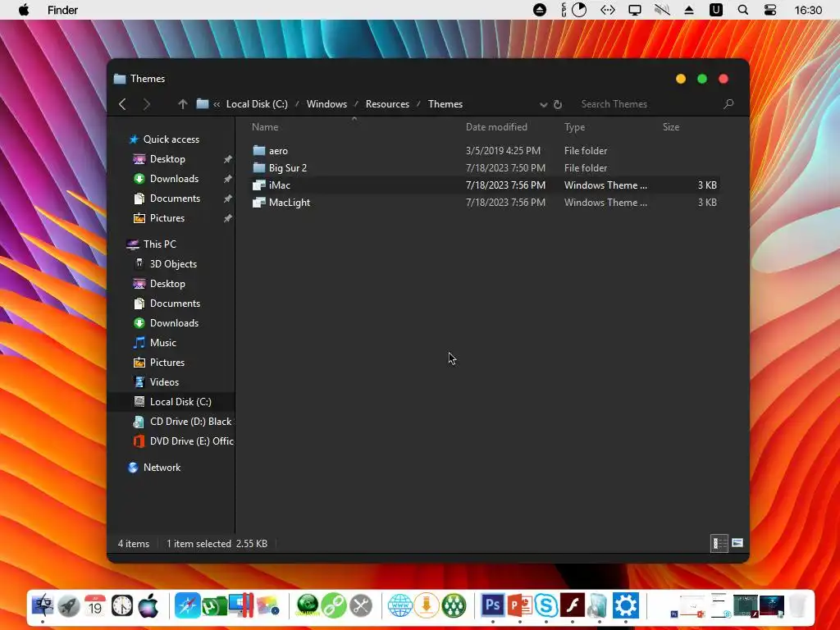Viewport: 840px width, 630px height.
Task: Open Safari compass icon in the dock
Action: 187,606
